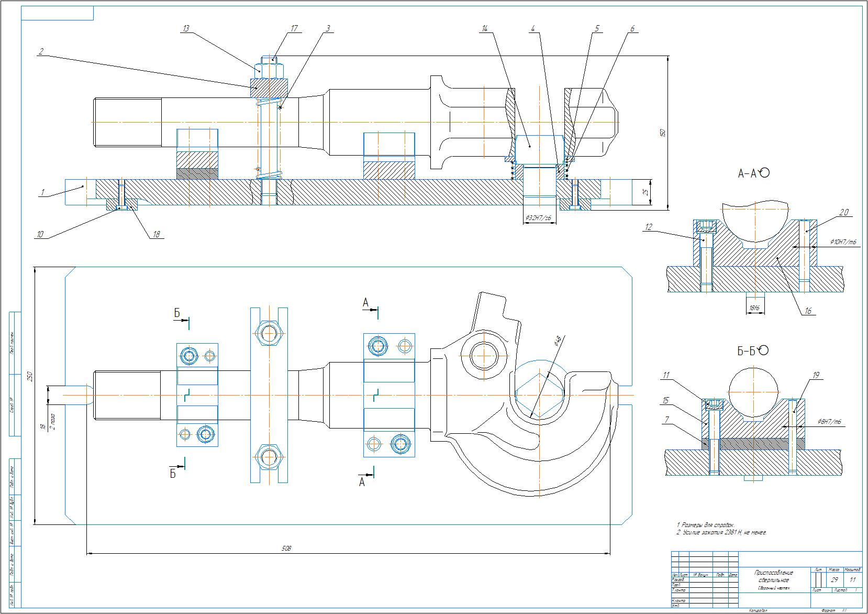The height and width of the screenshot is (614, 868).
Task: Select the mass value 29 in title block
Action: pos(834,580)
